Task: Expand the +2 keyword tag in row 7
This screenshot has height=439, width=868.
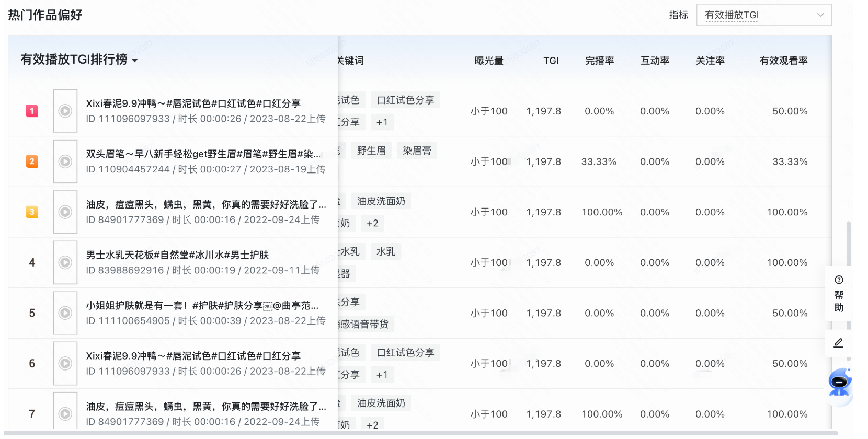Action: [372, 425]
